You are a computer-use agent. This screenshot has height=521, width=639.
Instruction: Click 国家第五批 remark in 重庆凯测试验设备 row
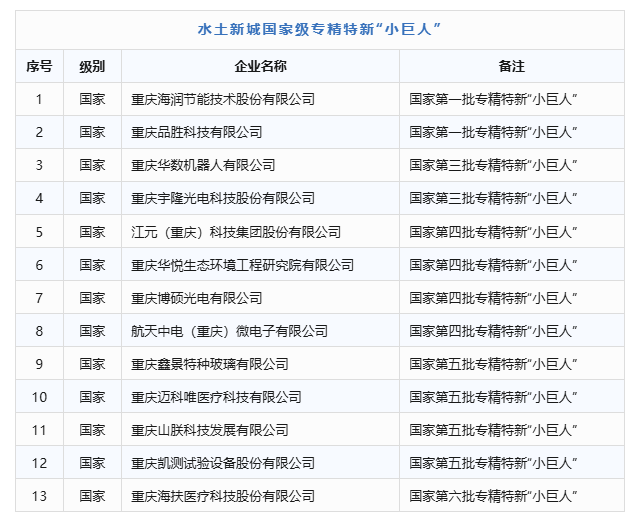493,463
